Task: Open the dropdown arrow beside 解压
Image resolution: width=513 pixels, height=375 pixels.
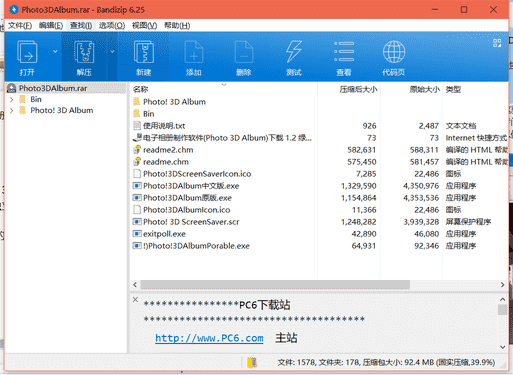Action: pos(112,51)
